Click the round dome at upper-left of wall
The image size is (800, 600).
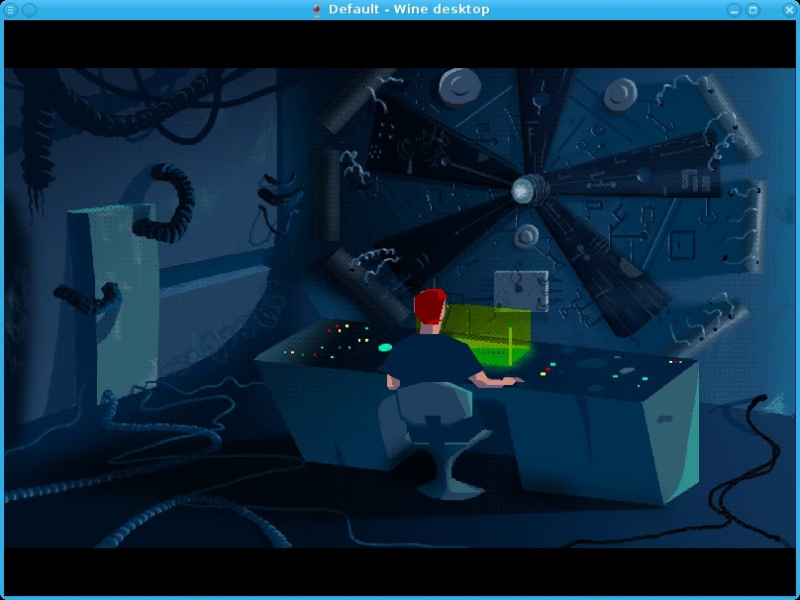point(458,86)
